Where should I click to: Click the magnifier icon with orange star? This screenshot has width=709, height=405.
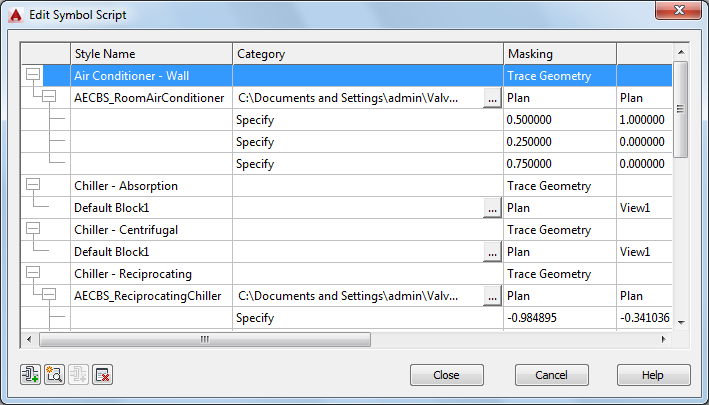[55, 375]
